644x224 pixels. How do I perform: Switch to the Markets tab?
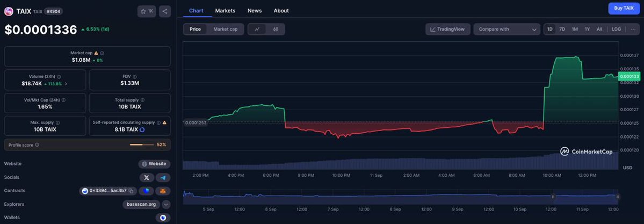(x=225, y=11)
